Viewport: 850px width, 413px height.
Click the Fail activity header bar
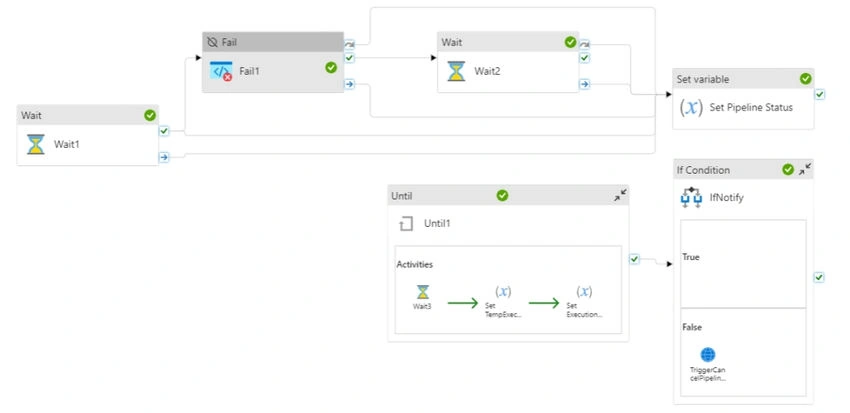point(273,42)
